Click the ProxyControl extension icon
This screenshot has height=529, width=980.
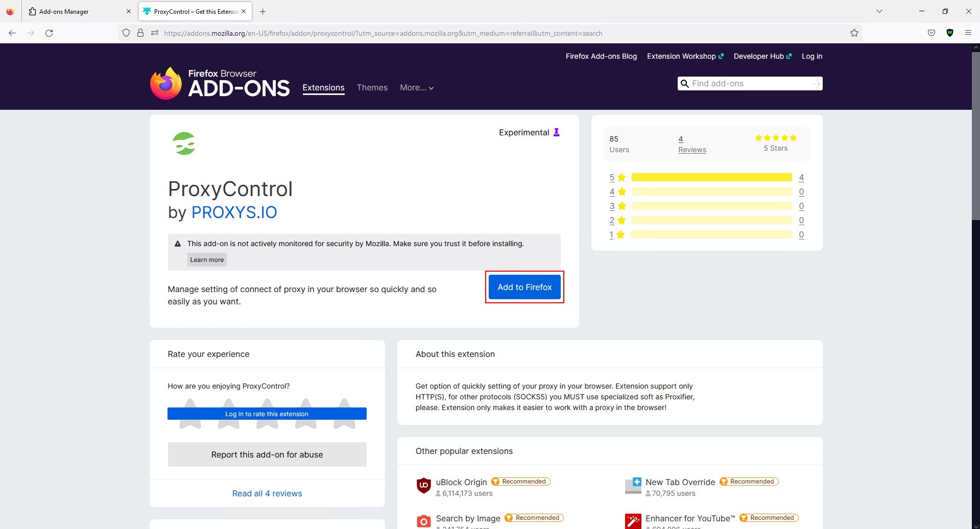click(x=184, y=143)
